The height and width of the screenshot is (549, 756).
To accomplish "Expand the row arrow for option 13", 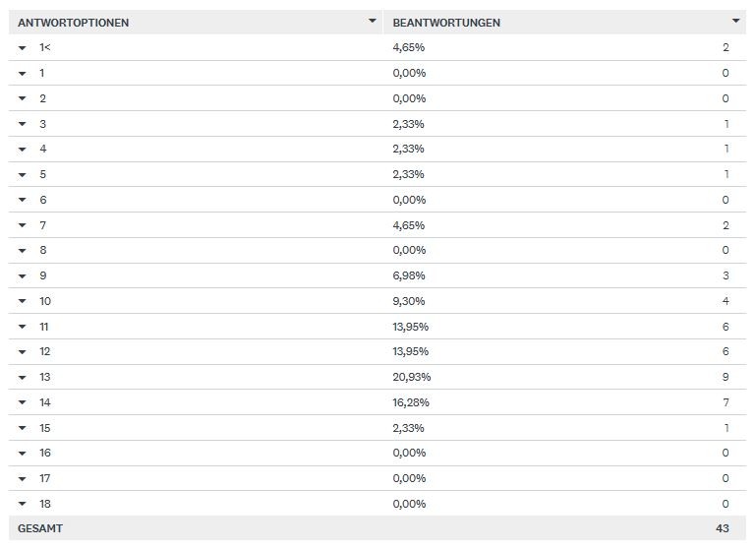I will pyautogui.click(x=22, y=377).
